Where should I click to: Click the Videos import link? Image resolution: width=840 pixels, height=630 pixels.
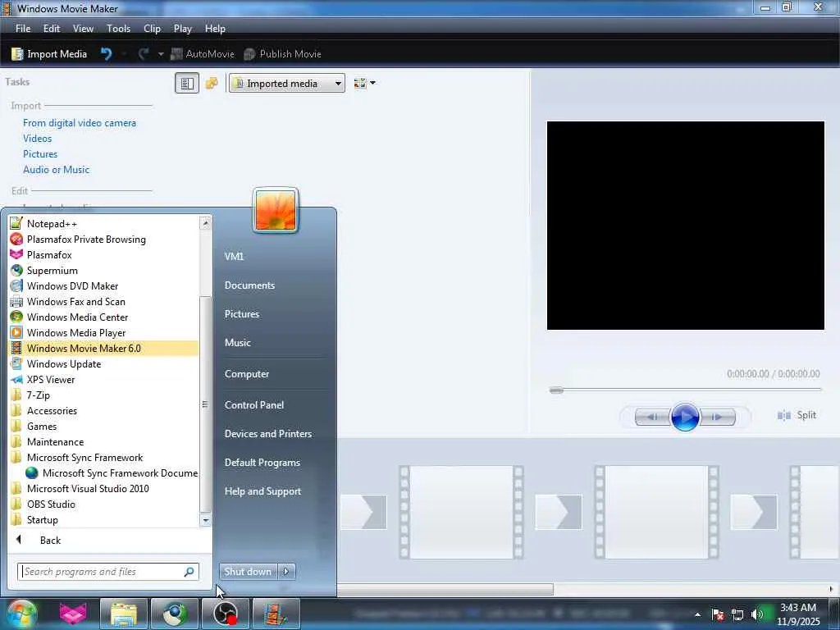point(38,138)
